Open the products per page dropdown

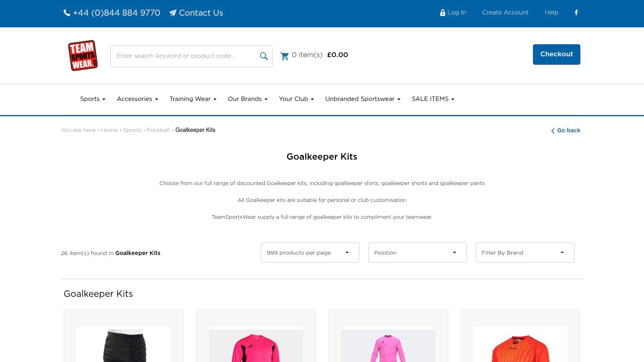[310, 253]
